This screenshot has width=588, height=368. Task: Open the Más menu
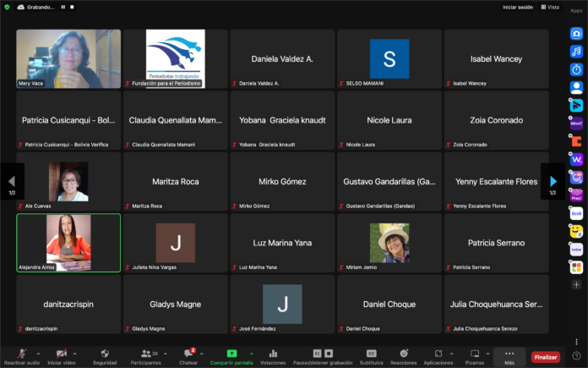point(509,356)
